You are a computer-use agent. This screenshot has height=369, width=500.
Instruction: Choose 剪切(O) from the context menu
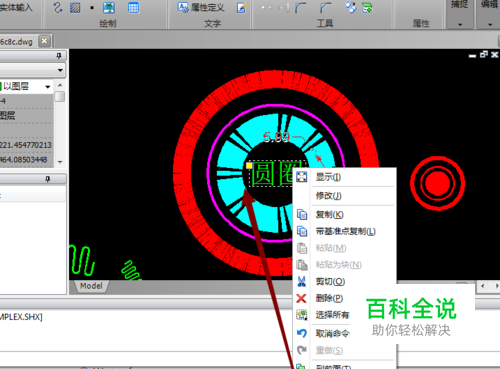[x=344, y=281]
